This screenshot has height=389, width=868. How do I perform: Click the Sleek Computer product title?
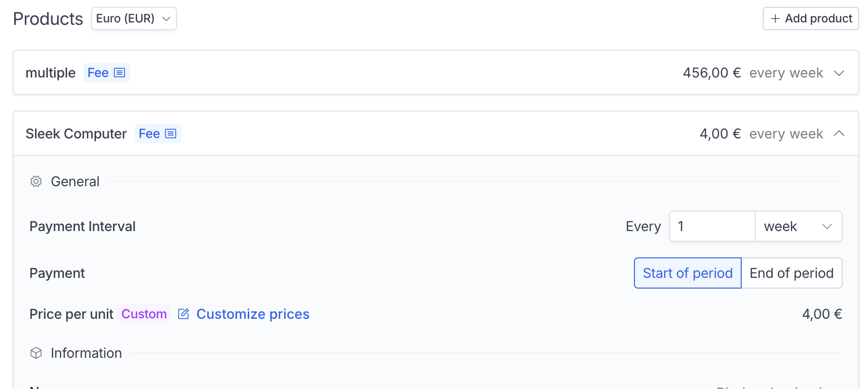click(76, 134)
